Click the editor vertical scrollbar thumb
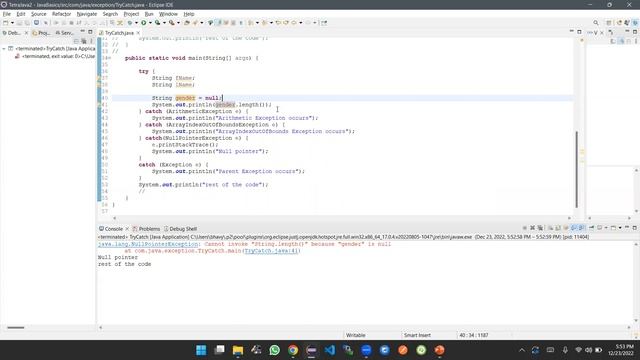The image size is (640, 360). [576, 169]
